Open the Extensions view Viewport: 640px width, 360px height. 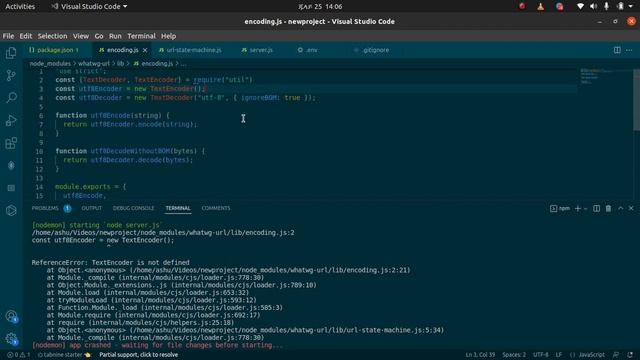pyautogui.click(x=11, y=143)
